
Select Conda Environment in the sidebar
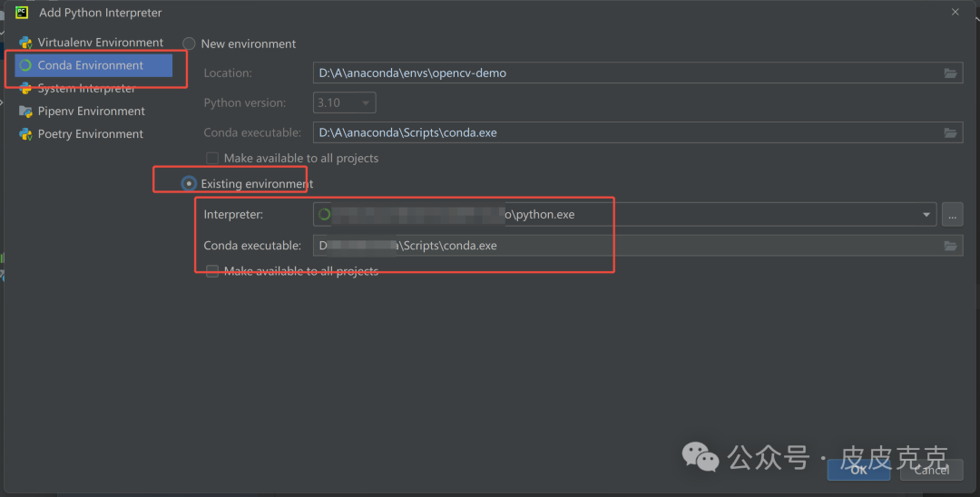[x=93, y=65]
